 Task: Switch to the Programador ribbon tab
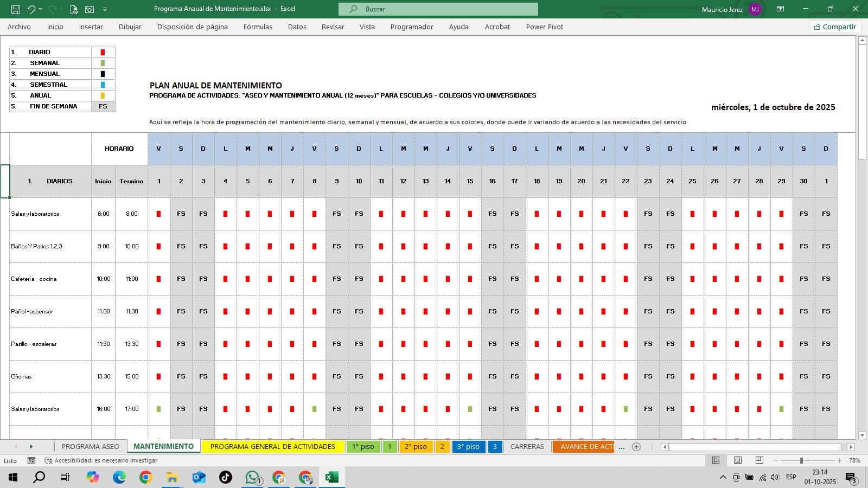pos(412,27)
